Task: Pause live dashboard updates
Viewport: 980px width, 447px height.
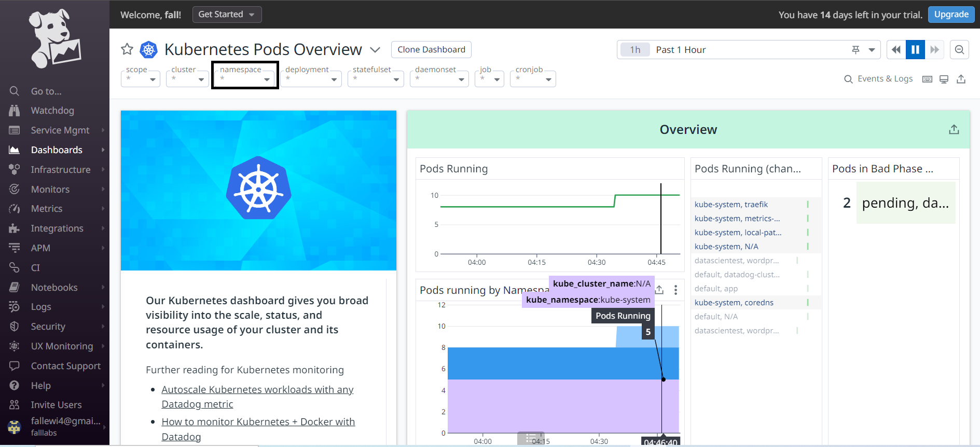Action: 915,50
